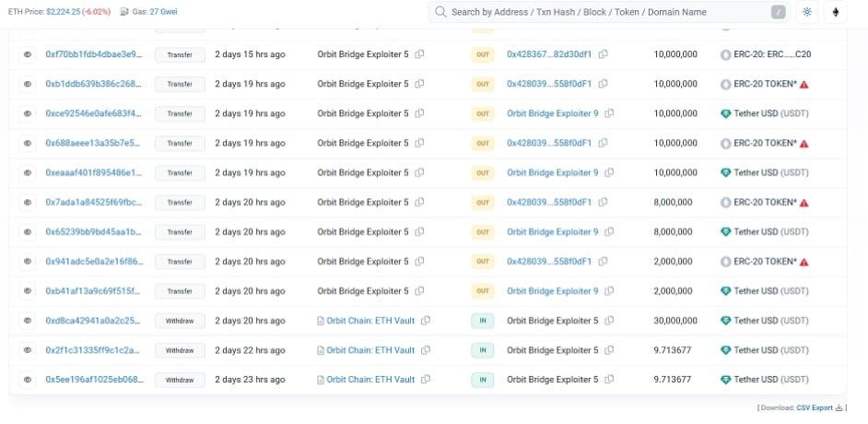Preview transaction 0xb1ddb639b386c268 with eye icon
Viewport: 868px width, 424px height.
[x=28, y=84]
